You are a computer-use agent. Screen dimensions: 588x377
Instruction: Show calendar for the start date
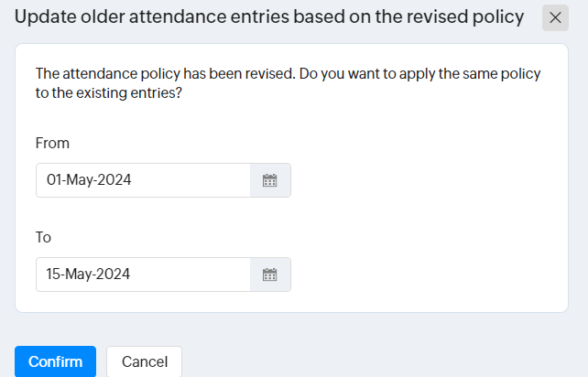click(x=270, y=180)
